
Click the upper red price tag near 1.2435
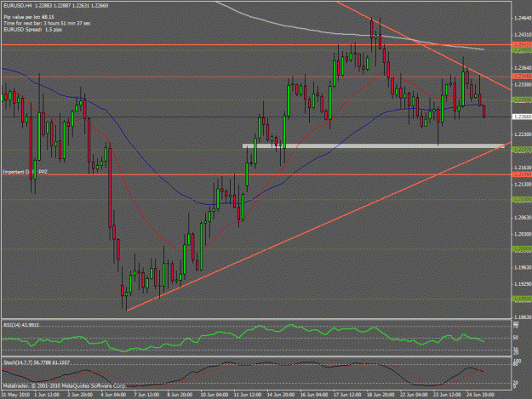coord(522,45)
